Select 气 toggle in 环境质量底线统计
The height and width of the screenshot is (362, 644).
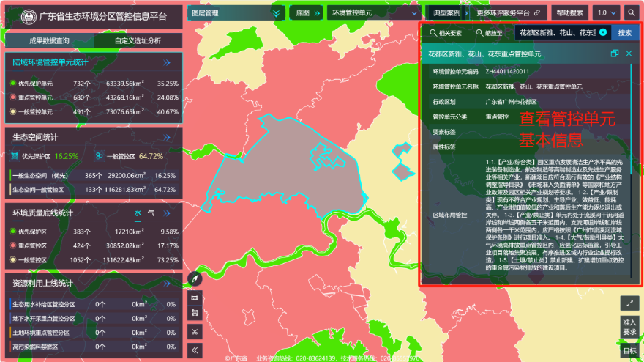pos(151,213)
